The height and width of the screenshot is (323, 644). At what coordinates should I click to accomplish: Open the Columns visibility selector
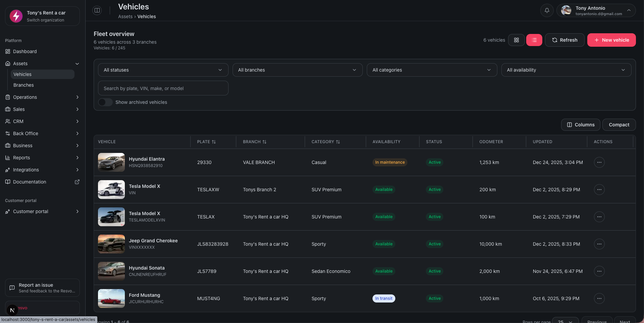click(580, 125)
